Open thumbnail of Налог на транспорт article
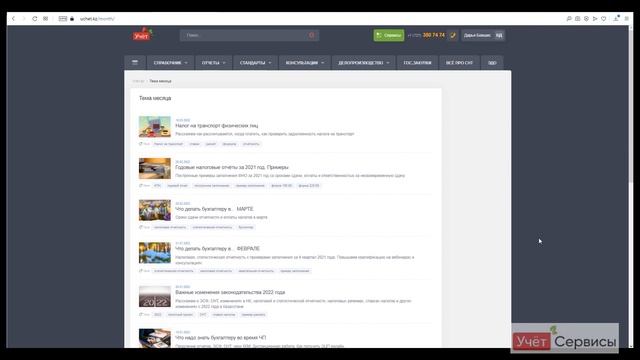The height and width of the screenshot is (360, 640). pyautogui.click(x=155, y=127)
